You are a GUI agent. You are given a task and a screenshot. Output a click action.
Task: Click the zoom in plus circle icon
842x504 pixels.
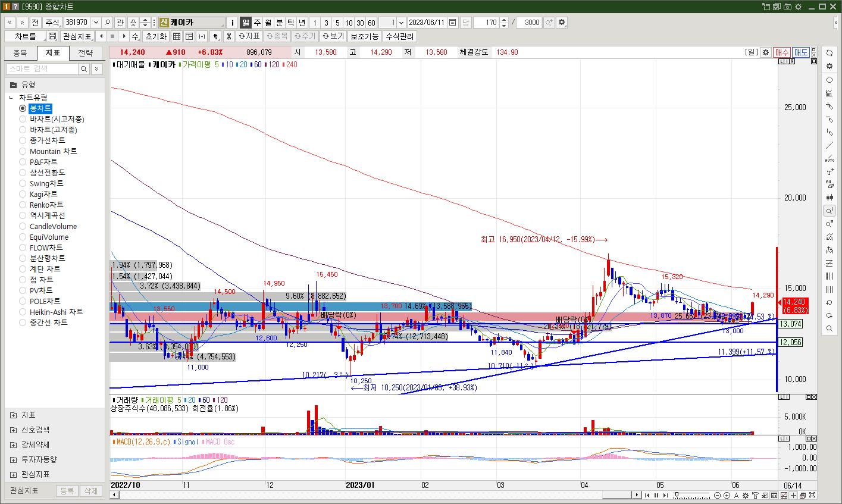727,495
